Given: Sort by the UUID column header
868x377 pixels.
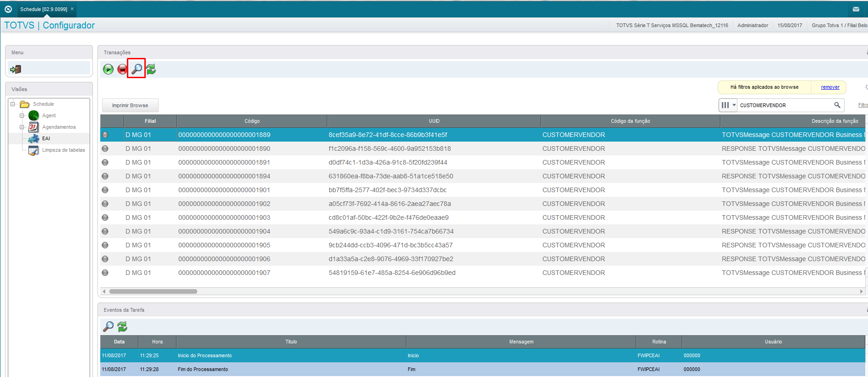Looking at the screenshot, I should click(x=434, y=121).
